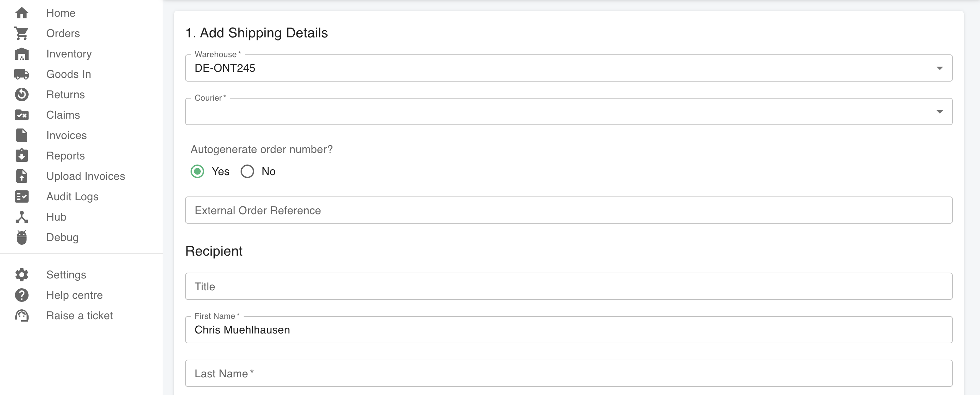Open the Help centre link

click(x=75, y=295)
